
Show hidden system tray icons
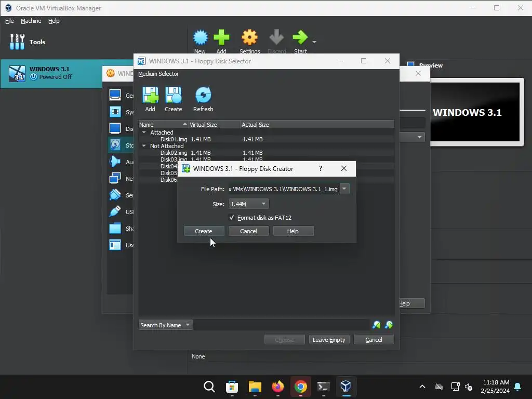click(422, 387)
